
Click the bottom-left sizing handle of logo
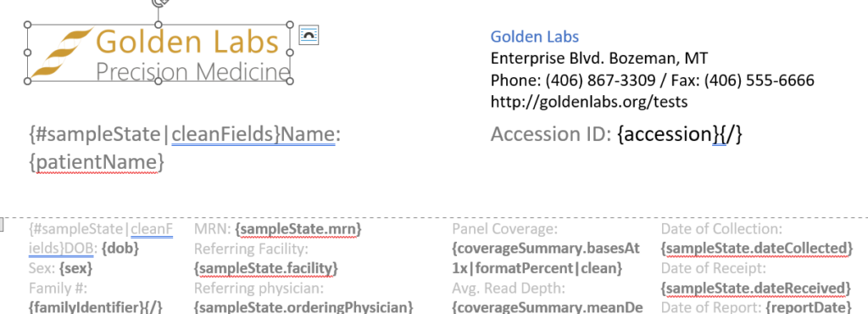[x=28, y=81]
